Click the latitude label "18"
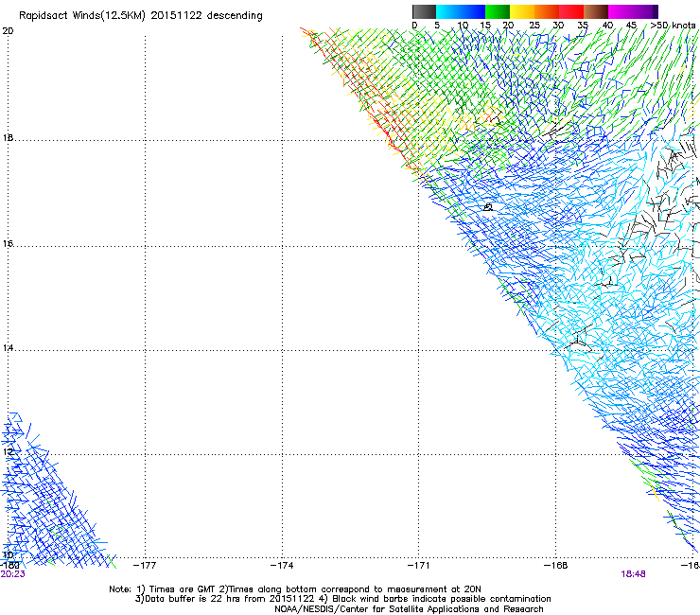The width and height of the screenshot is (700, 615). pos(8,137)
